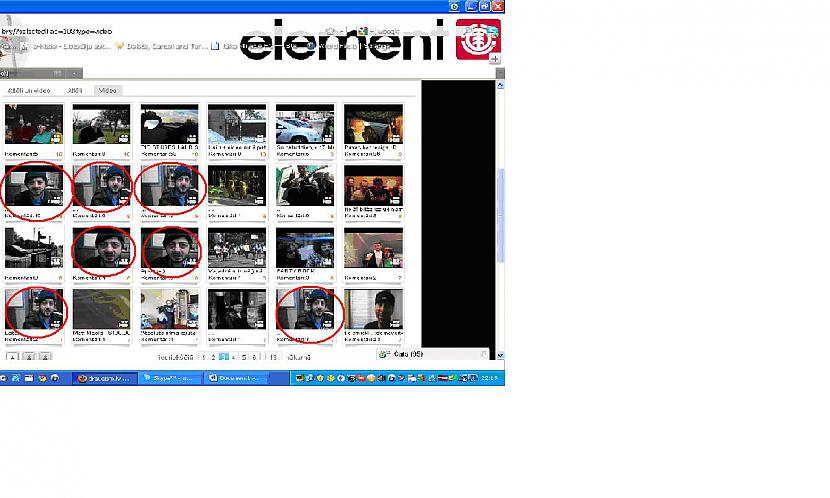Click the next page link after 13
The height and width of the screenshot is (498, 830).
299,358
